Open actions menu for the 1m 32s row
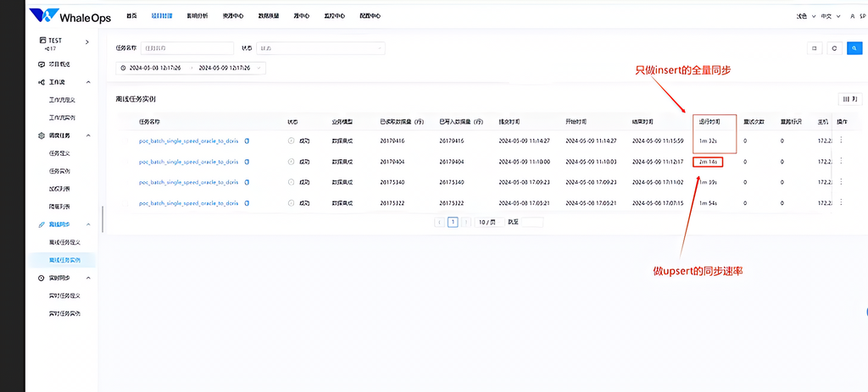The image size is (868, 392). tap(841, 141)
